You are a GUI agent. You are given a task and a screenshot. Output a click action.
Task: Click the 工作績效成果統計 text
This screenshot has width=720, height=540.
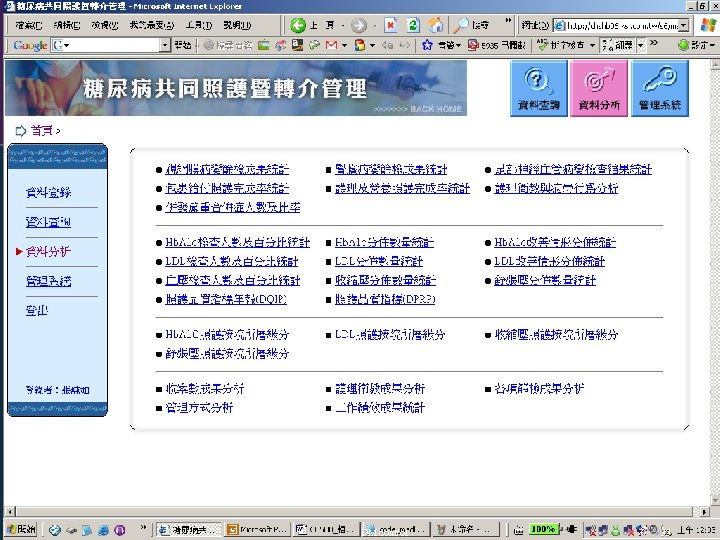(380, 408)
